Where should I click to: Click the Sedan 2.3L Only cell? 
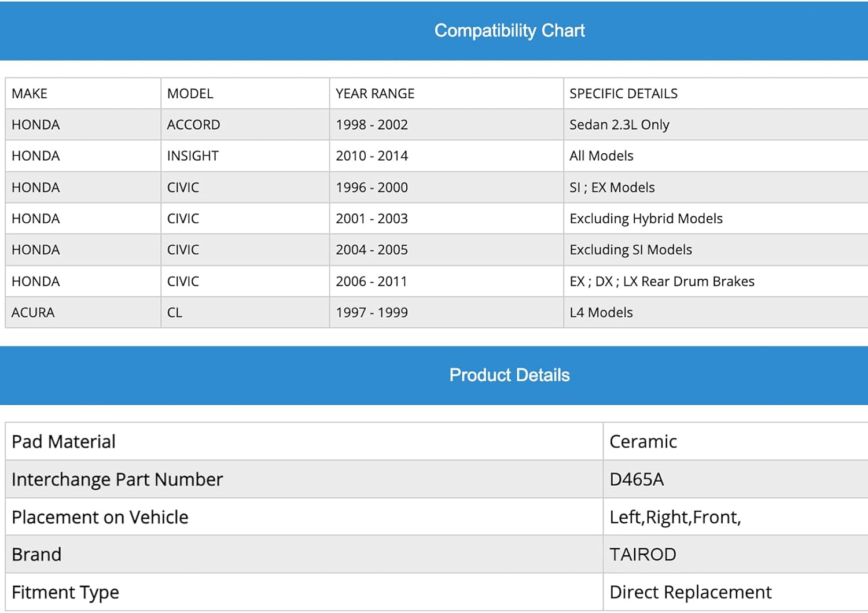[x=619, y=125]
